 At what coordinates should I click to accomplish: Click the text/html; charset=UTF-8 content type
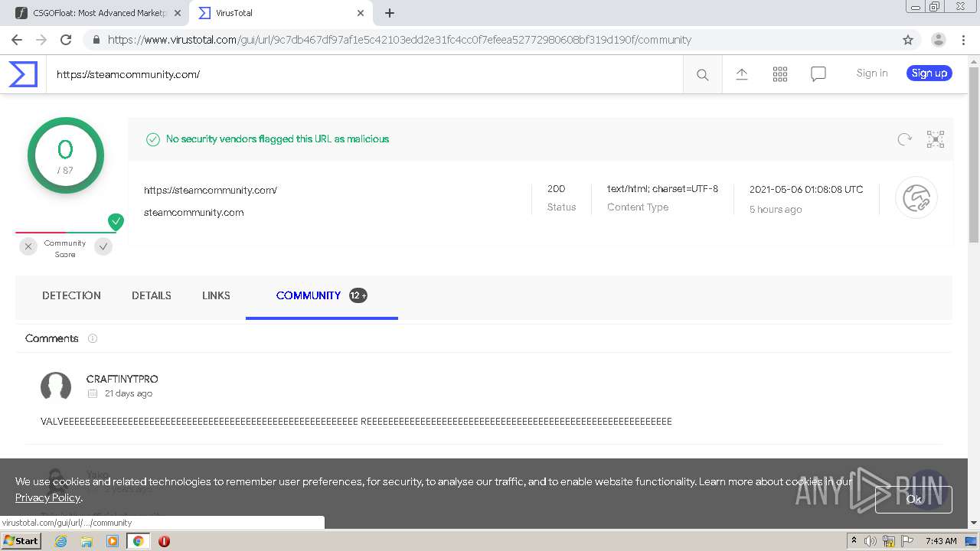[x=662, y=189]
